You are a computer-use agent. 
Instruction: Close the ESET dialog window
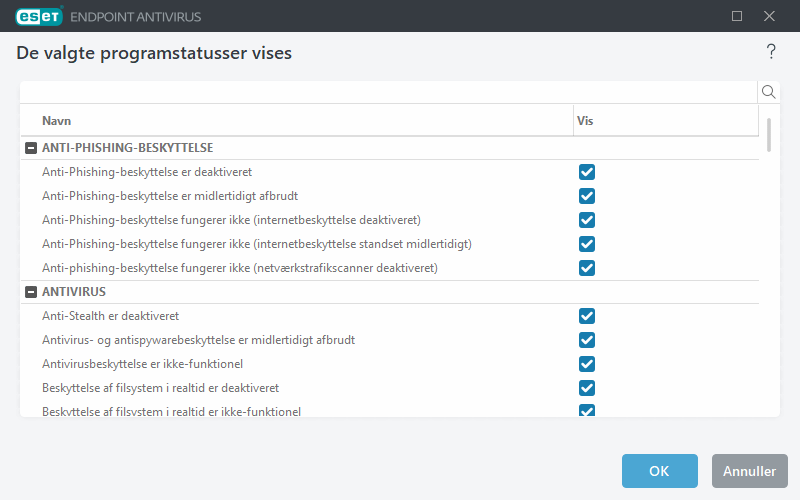769,16
